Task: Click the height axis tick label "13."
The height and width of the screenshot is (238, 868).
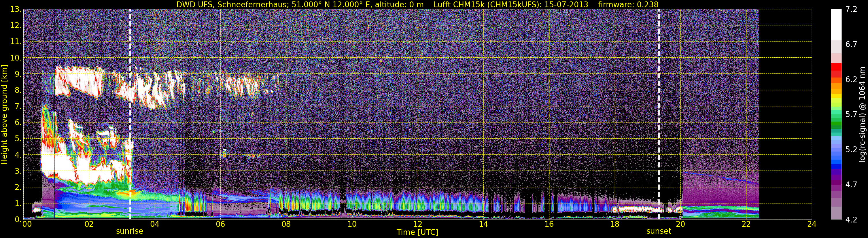Action: tap(16, 10)
